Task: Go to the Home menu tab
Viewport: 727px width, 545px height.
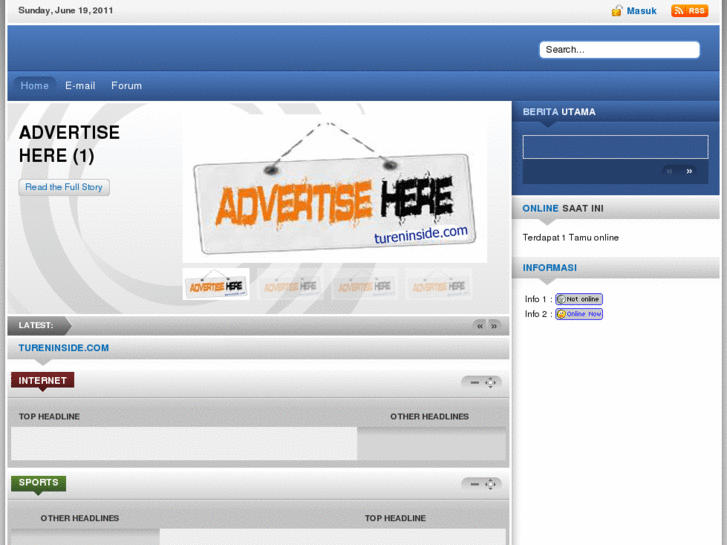Action: (x=34, y=86)
